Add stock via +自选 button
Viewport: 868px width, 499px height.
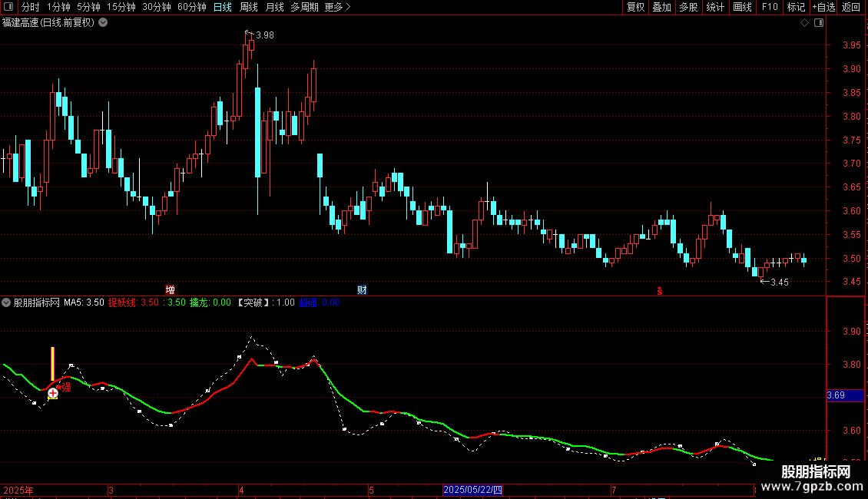[x=823, y=7]
